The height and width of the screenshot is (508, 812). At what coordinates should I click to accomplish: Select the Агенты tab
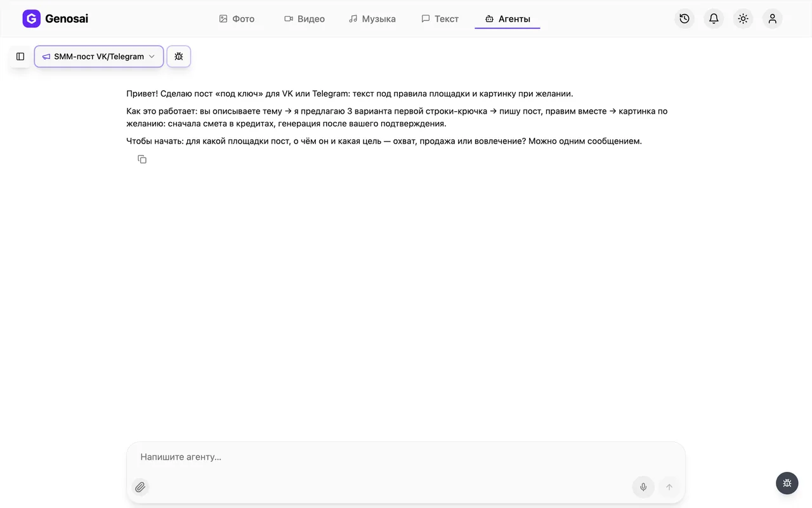tap(507, 19)
